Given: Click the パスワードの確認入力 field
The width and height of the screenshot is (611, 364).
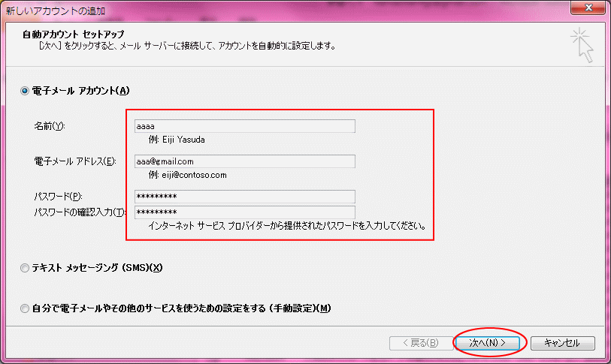Looking at the screenshot, I should click(245, 212).
